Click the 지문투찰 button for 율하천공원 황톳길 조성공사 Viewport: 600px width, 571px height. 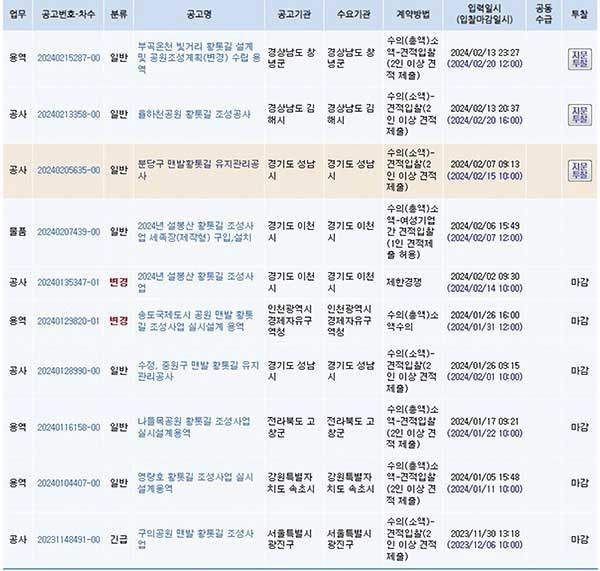(579, 114)
